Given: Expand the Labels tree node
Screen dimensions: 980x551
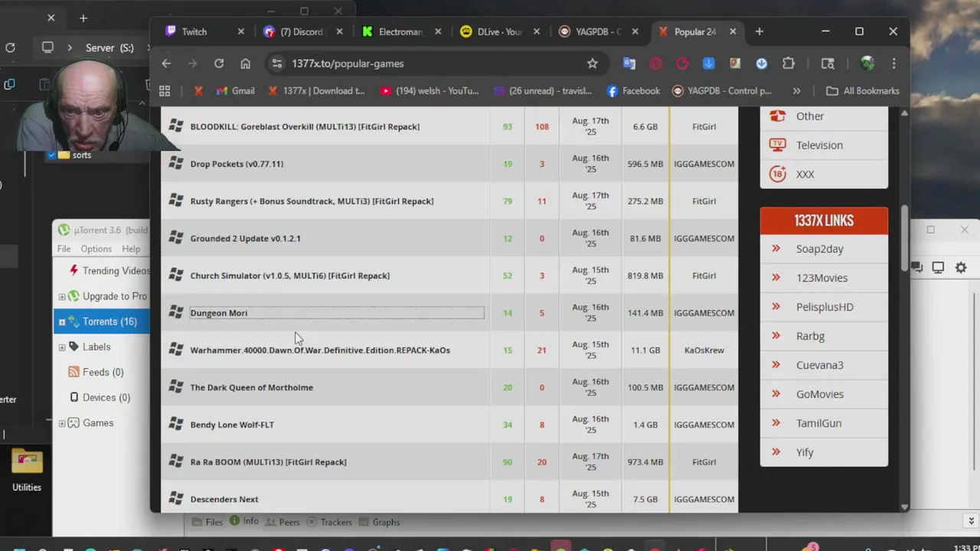Looking at the screenshot, I should click(62, 347).
